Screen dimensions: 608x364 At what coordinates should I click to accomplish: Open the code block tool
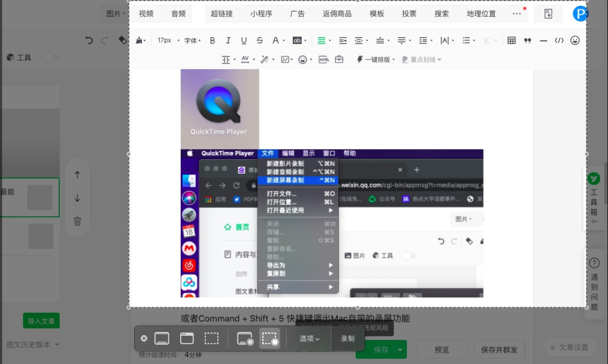tap(559, 41)
